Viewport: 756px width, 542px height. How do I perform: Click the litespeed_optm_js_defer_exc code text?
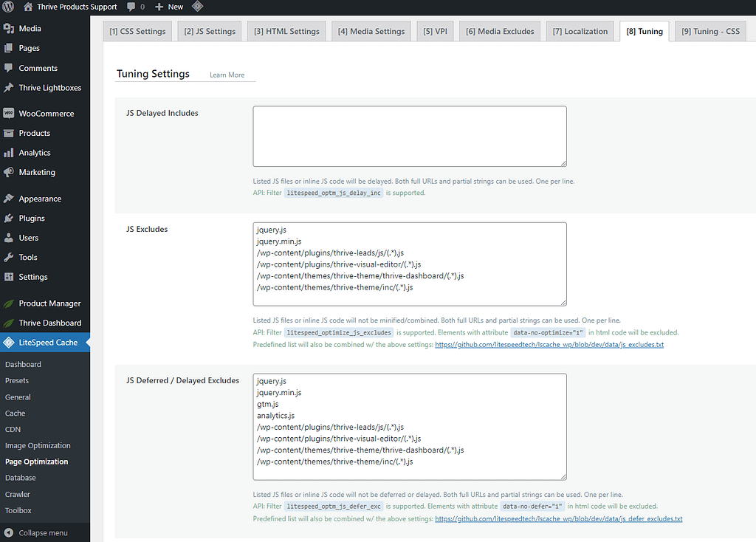334,507
